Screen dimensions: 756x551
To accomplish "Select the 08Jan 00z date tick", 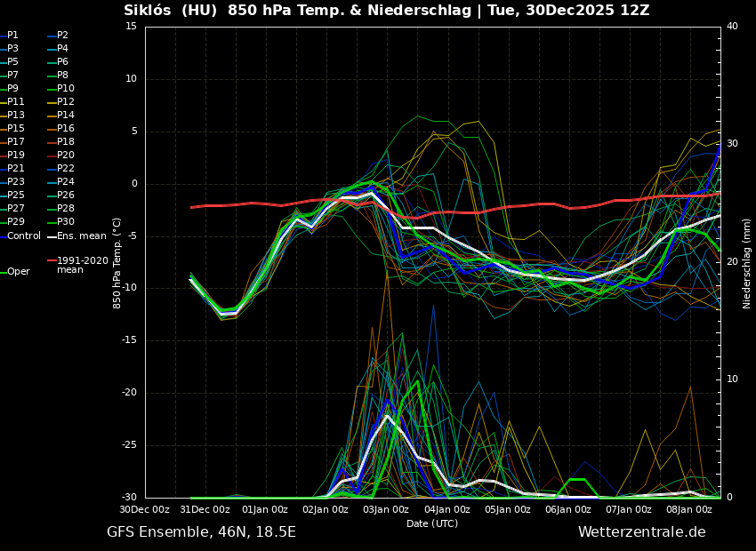I will (x=689, y=509).
